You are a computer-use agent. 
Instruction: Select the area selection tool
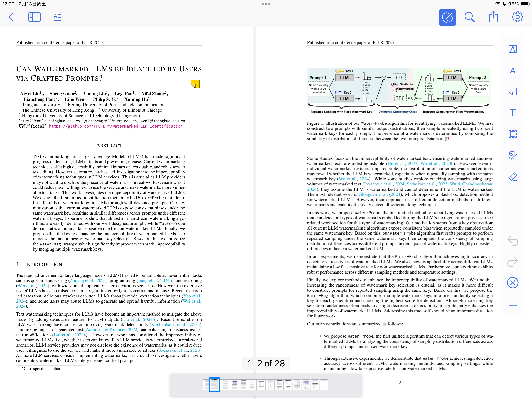click(x=513, y=134)
